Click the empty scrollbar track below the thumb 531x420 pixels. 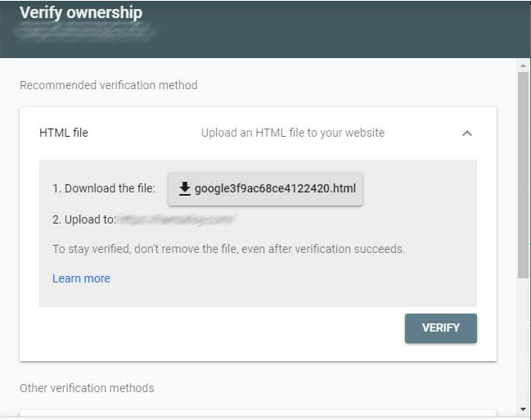523,341
